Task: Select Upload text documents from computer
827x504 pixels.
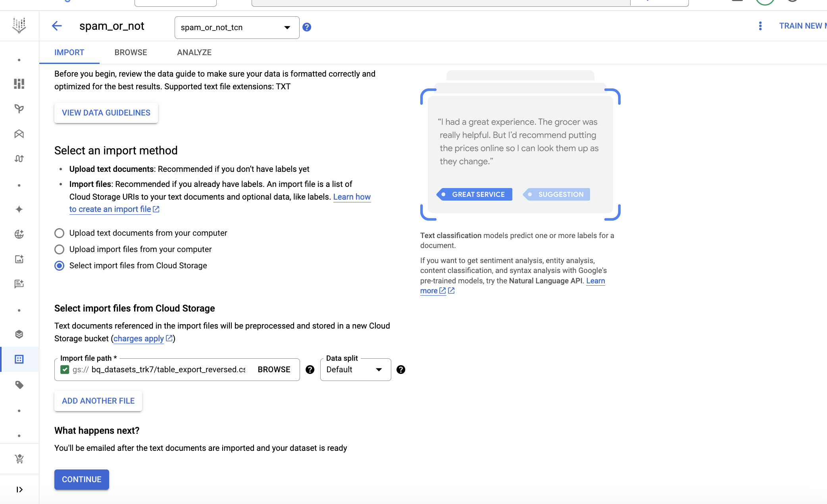Action: [59, 232]
